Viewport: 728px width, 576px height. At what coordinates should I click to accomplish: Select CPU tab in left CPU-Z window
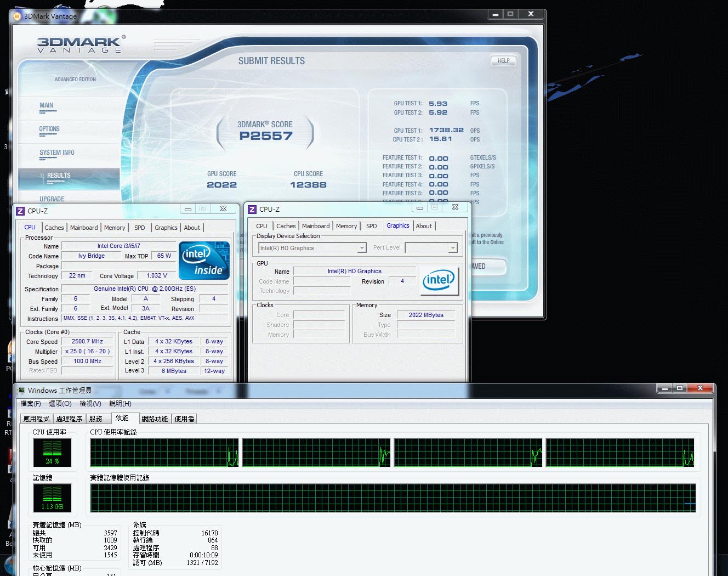pyautogui.click(x=30, y=227)
